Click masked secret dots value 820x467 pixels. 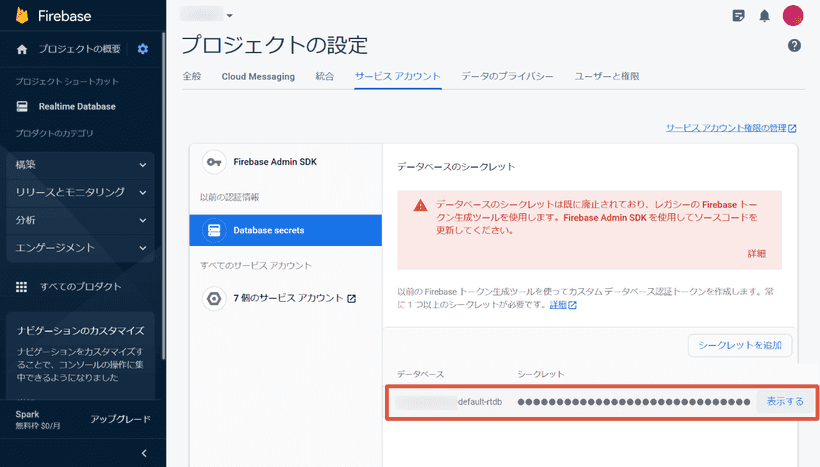[634, 402]
